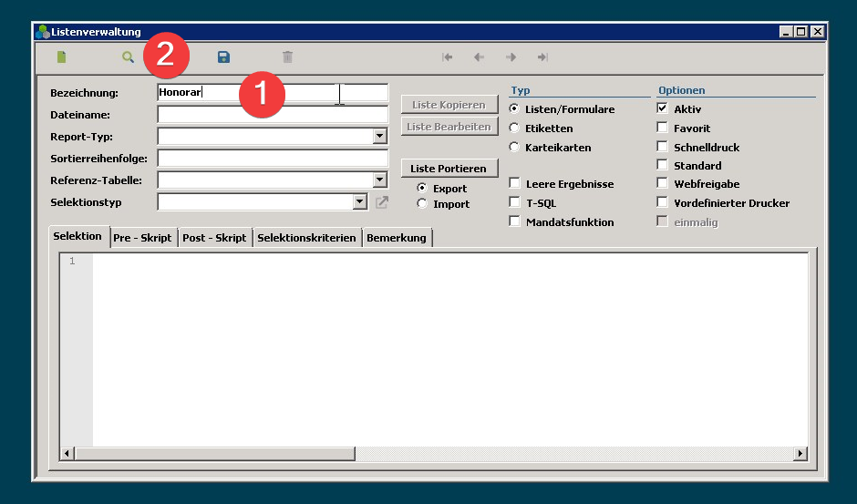Switch to the Selektionskriterien tab

(306, 238)
